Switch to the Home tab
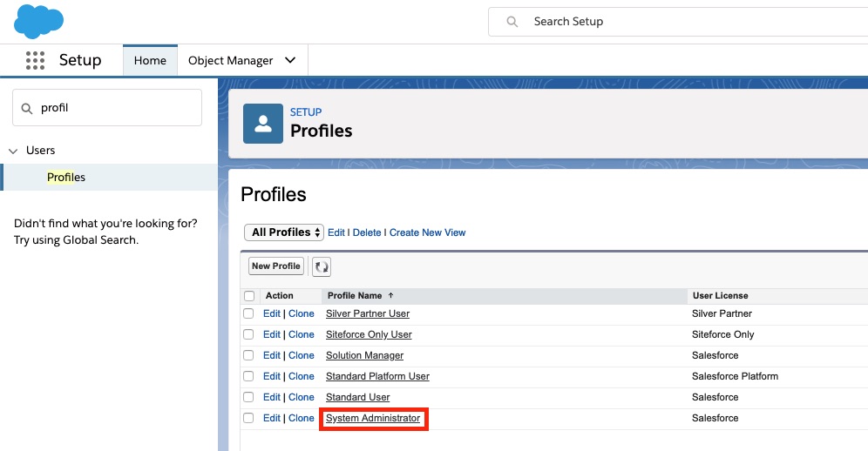The image size is (868, 451). (150, 60)
